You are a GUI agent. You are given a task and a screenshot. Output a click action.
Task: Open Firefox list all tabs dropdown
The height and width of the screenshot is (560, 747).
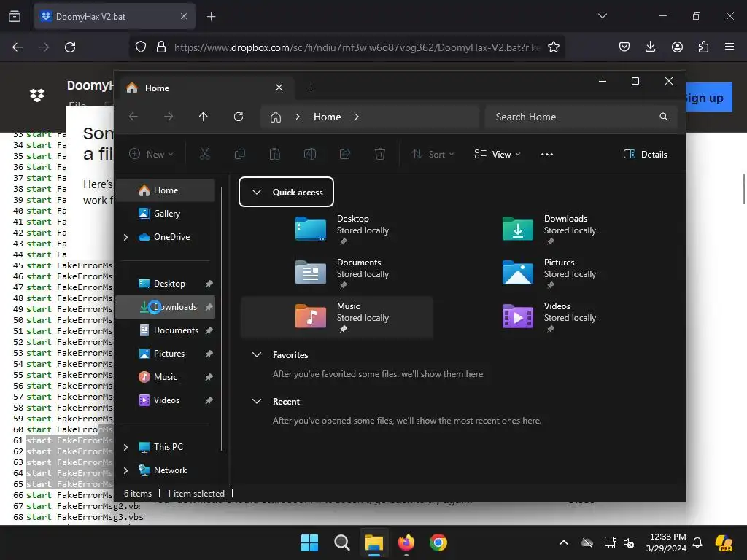pyautogui.click(x=602, y=16)
